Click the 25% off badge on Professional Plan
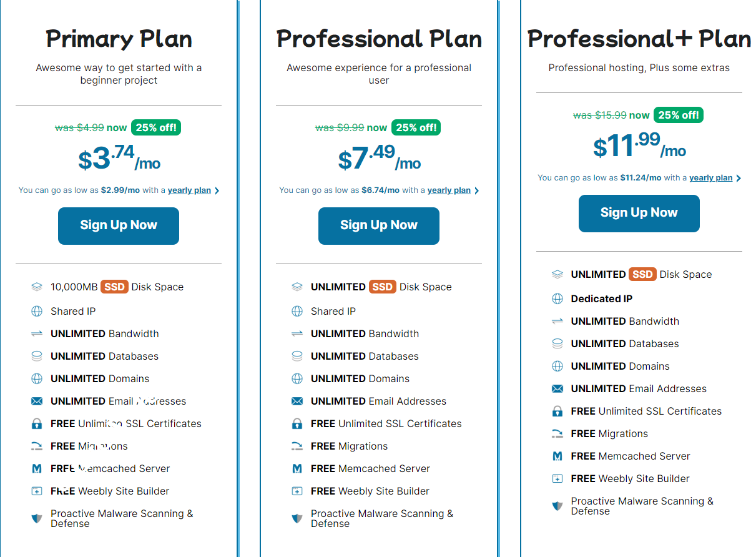Viewport: 756px width, 557px height. tap(416, 127)
